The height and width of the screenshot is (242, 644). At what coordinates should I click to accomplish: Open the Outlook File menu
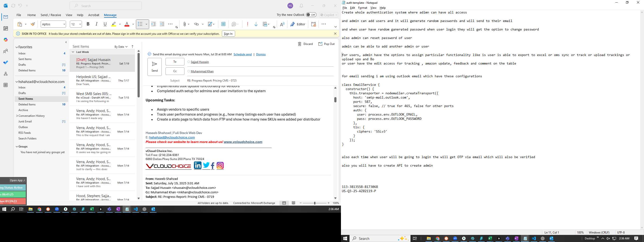point(19,15)
